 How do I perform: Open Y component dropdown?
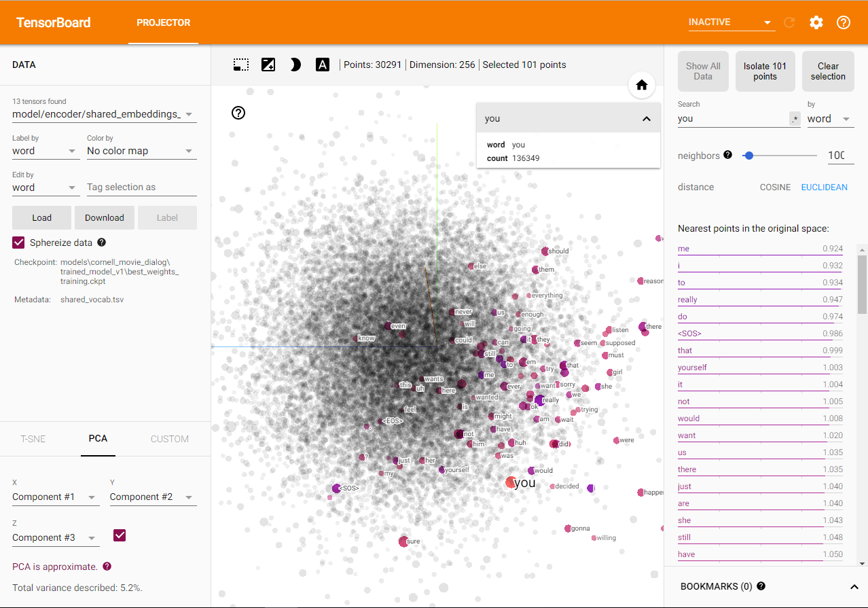tap(153, 497)
